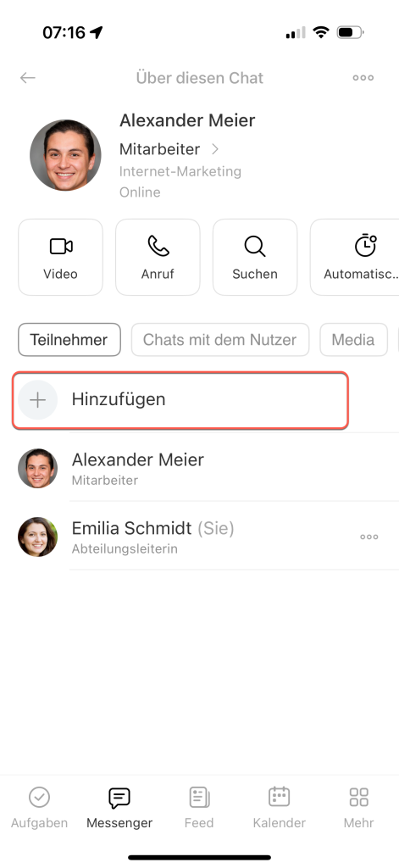399x868 pixels.
Task: Open the three-dot menu in header
Action: pyautogui.click(x=363, y=78)
